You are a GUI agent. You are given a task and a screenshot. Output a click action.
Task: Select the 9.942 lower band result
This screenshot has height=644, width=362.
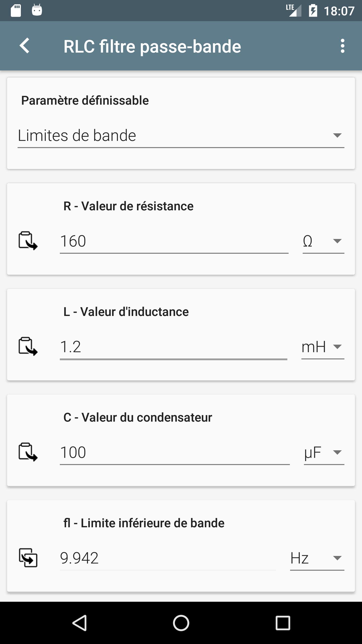(168, 558)
